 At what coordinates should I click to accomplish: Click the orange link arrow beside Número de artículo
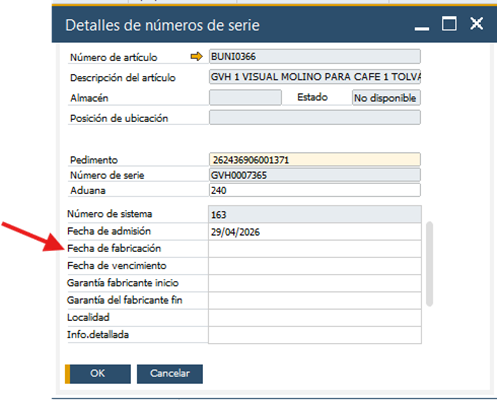(196, 57)
